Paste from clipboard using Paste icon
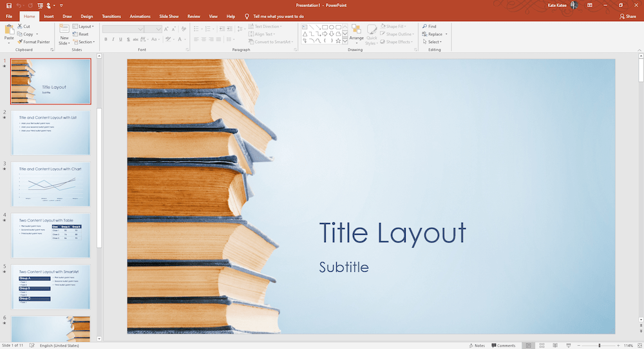Viewport: 644px width, 349px height. coord(9,30)
